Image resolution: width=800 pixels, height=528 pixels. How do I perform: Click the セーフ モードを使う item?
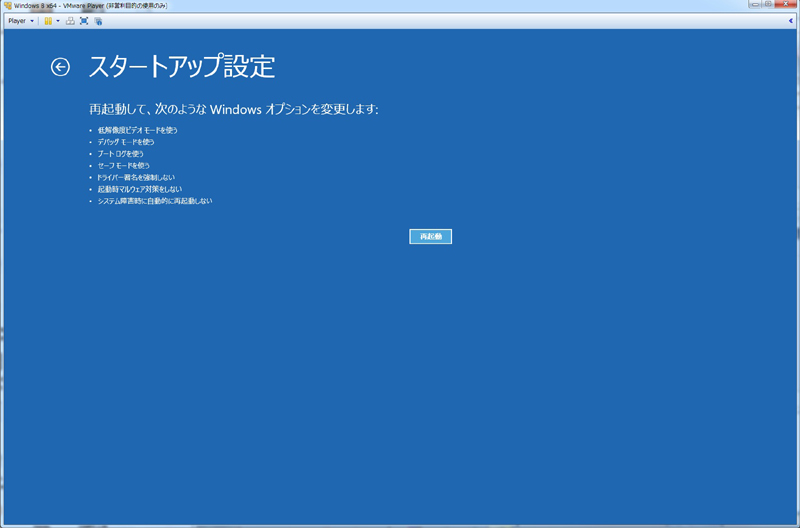coord(123,166)
